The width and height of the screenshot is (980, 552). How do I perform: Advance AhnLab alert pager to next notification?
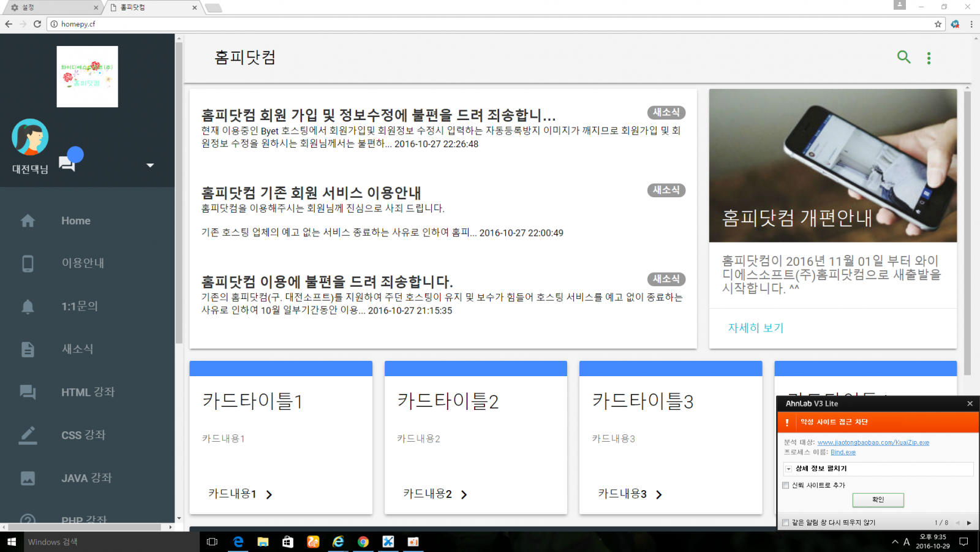tap(968, 522)
